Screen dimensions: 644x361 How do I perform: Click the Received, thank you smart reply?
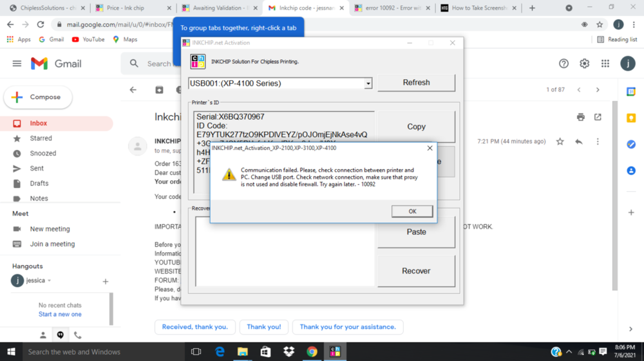point(194,327)
